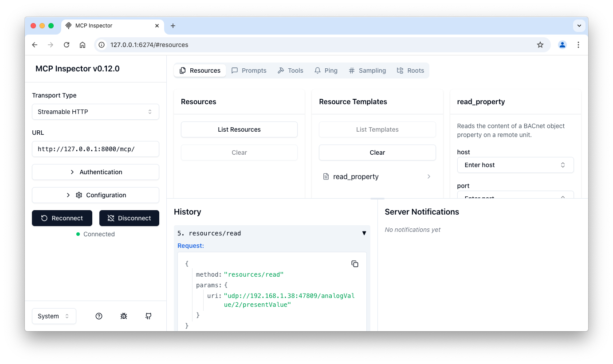This screenshot has width=613, height=364.
Task: Open the port combo box
Action: coord(515,195)
